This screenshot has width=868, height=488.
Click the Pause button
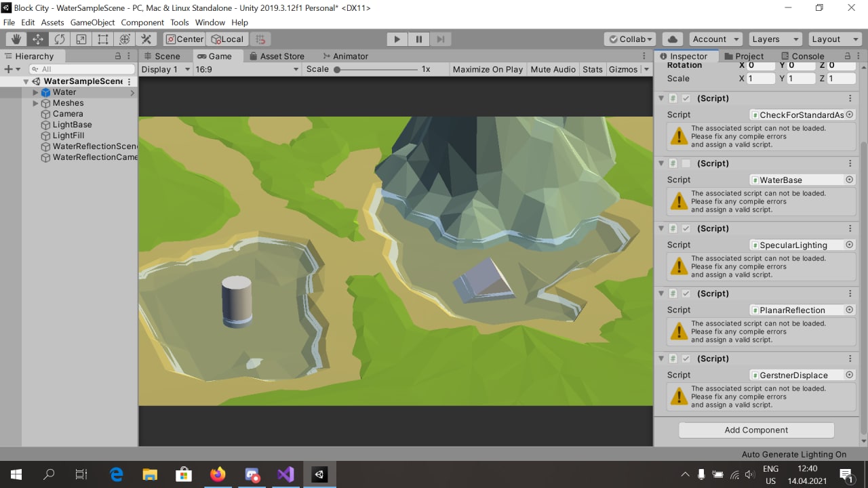pyautogui.click(x=419, y=39)
